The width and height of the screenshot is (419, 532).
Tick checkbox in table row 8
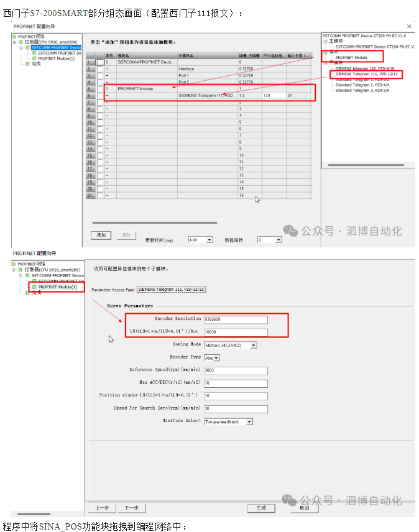coord(99,109)
